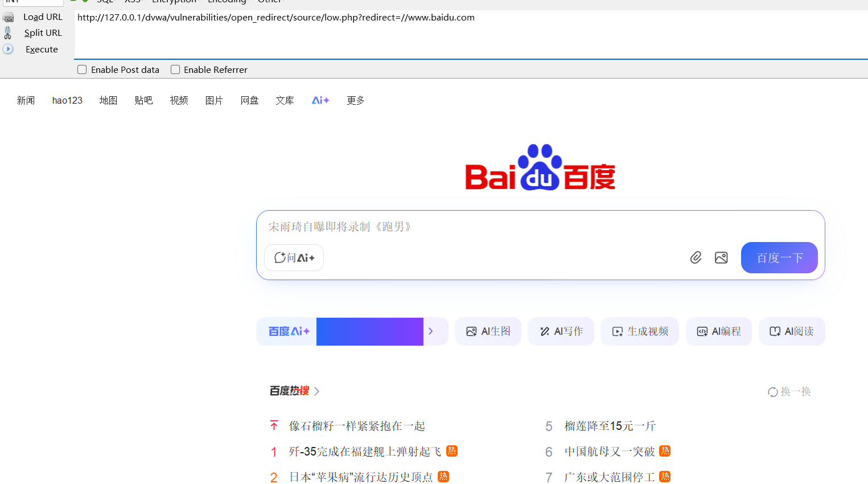Open hot topic 广东或大范围停工
This screenshot has height=484, width=868.
pos(610,477)
